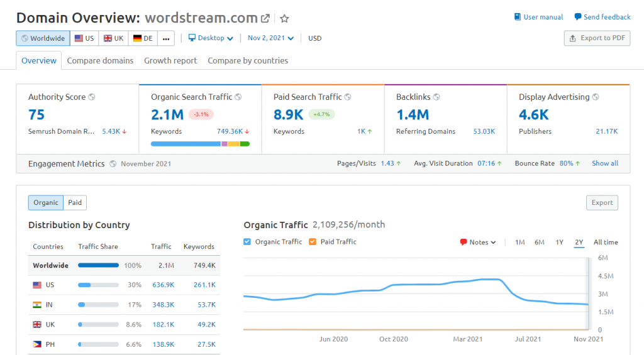Open the Compare domains tab
The image size is (644, 355).
pos(100,61)
